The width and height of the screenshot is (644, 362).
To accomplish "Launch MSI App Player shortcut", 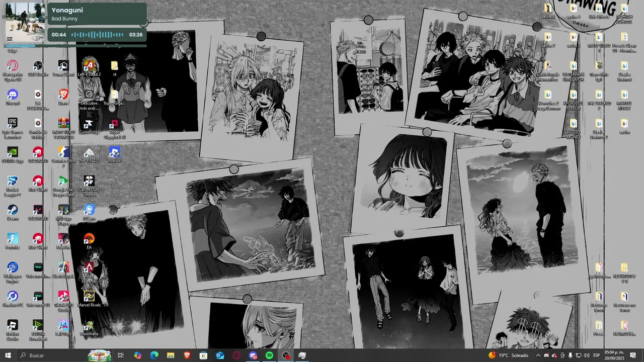I will pos(63,215).
